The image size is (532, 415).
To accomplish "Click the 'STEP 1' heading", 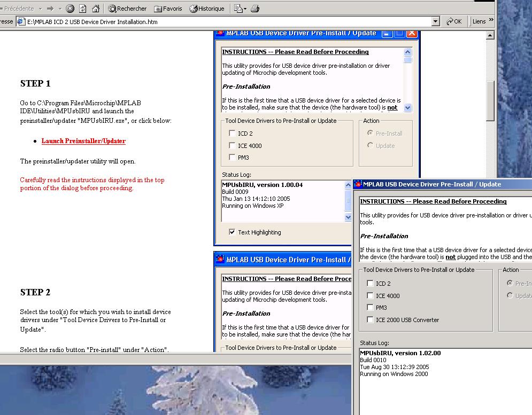I will (35, 83).
